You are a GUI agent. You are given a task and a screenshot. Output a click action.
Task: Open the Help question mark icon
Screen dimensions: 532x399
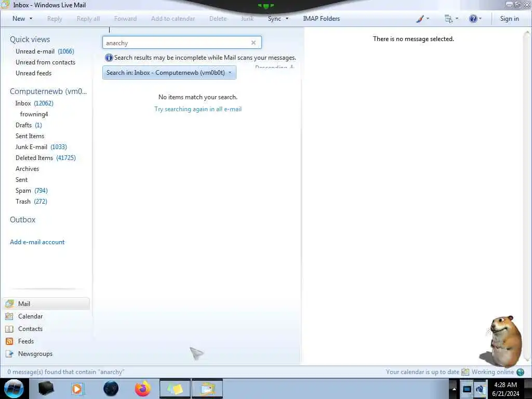point(473,19)
